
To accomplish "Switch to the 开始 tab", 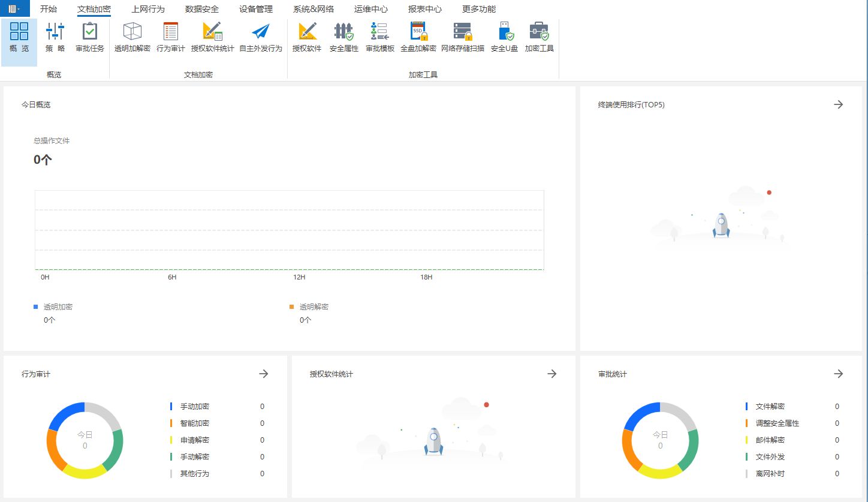I will (x=49, y=9).
